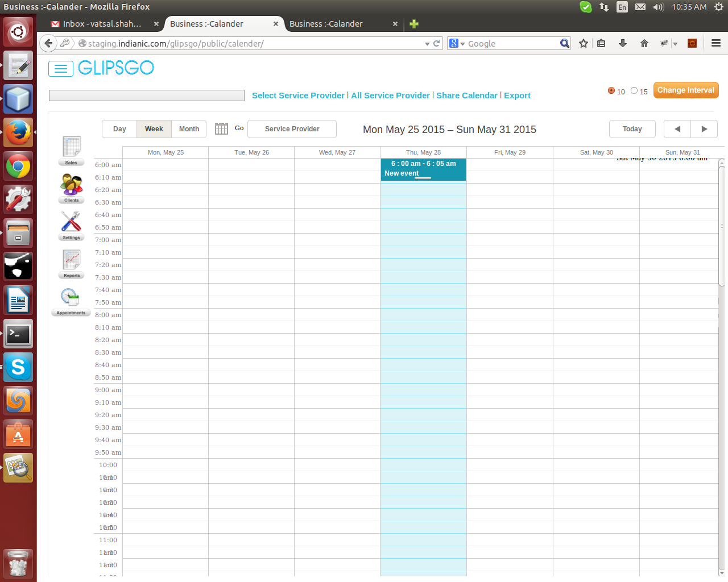Switch to Week view
Image resolution: width=728 pixels, height=582 pixels.
154,129
